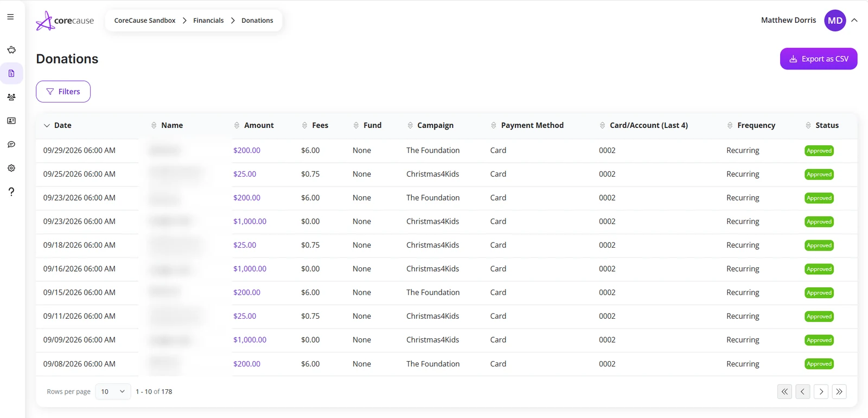Open the Rows per page dropdown

(x=113, y=391)
